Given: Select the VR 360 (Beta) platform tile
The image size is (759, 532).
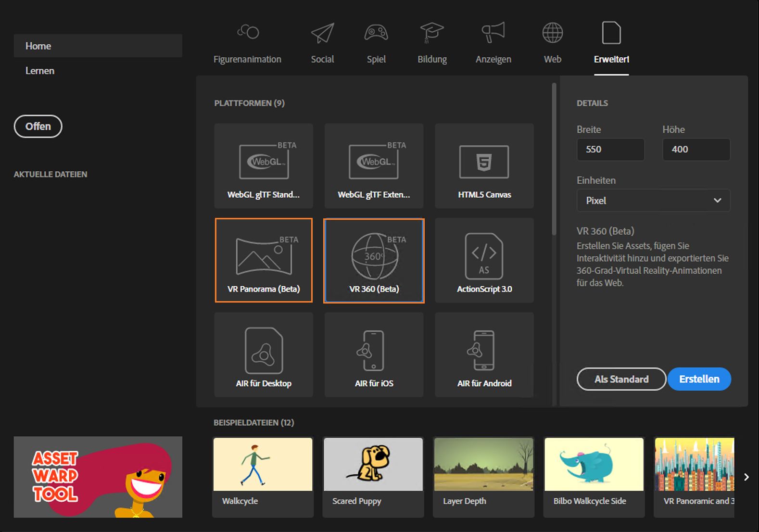Looking at the screenshot, I should 374,260.
